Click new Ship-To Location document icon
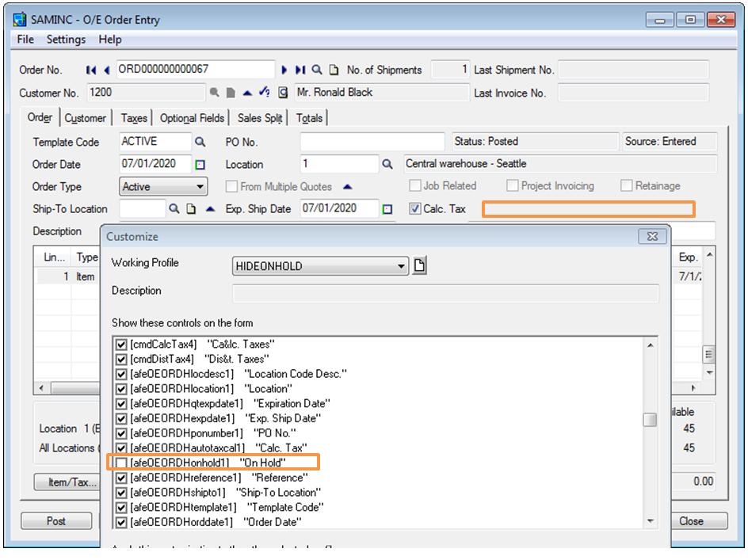 pos(191,209)
